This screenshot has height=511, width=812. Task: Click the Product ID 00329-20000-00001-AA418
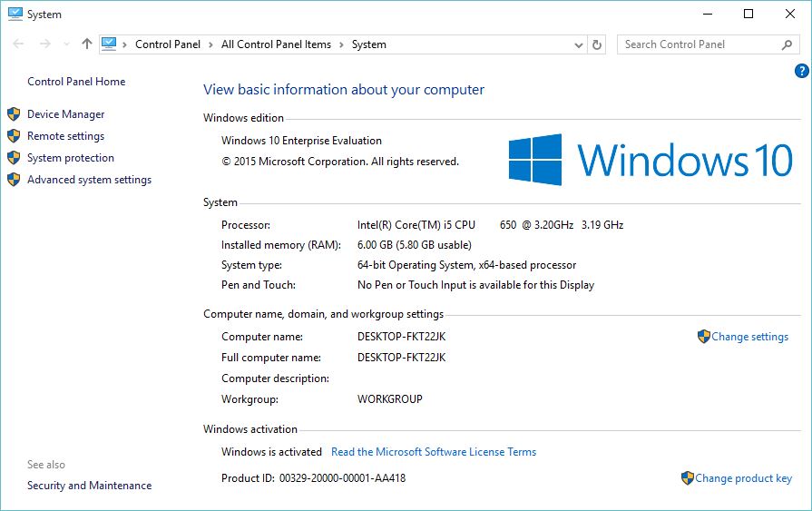pos(313,477)
